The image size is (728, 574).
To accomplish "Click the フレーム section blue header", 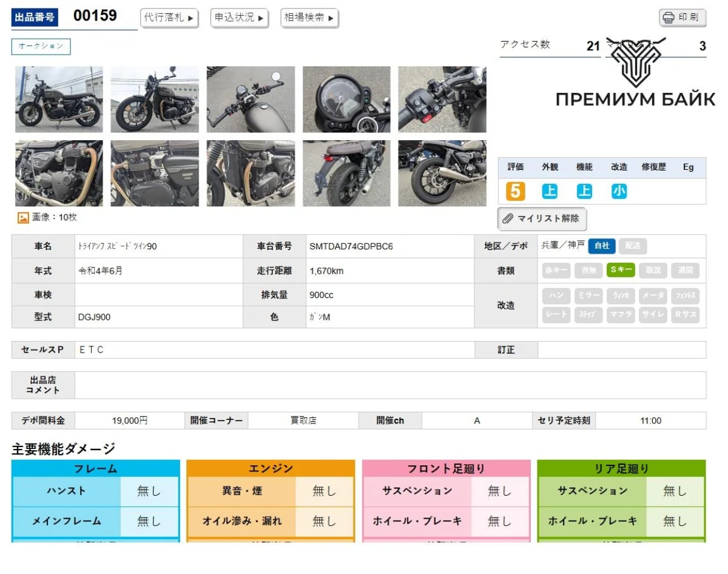I will coord(95,468).
